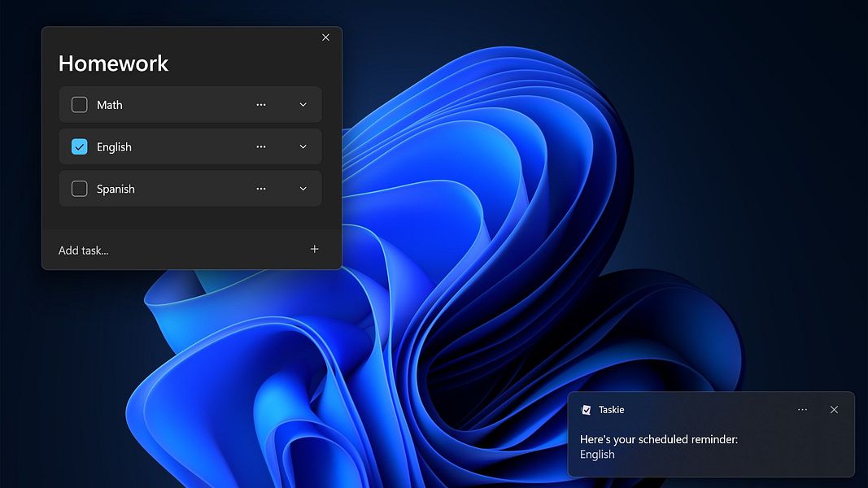868x488 pixels.
Task: Click the Homework list title
Action: click(113, 63)
